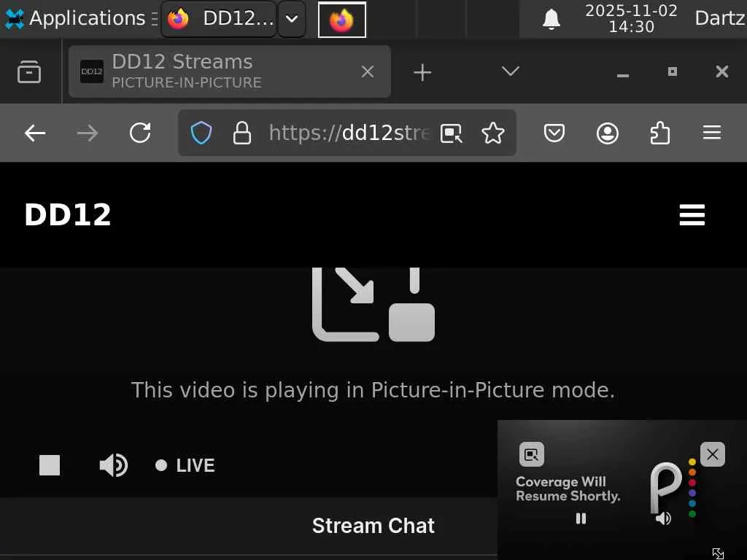This screenshot has height=560, width=747.
Task: Toggle Picture-in-Picture from the address bar icon
Action: click(451, 133)
